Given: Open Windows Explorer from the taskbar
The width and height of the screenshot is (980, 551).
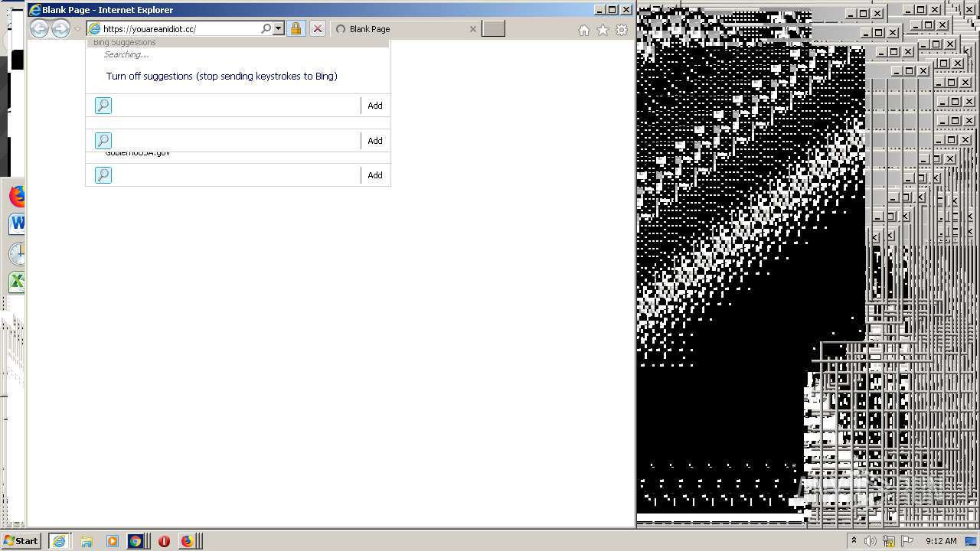Looking at the screenshot, I should (87, 541).
